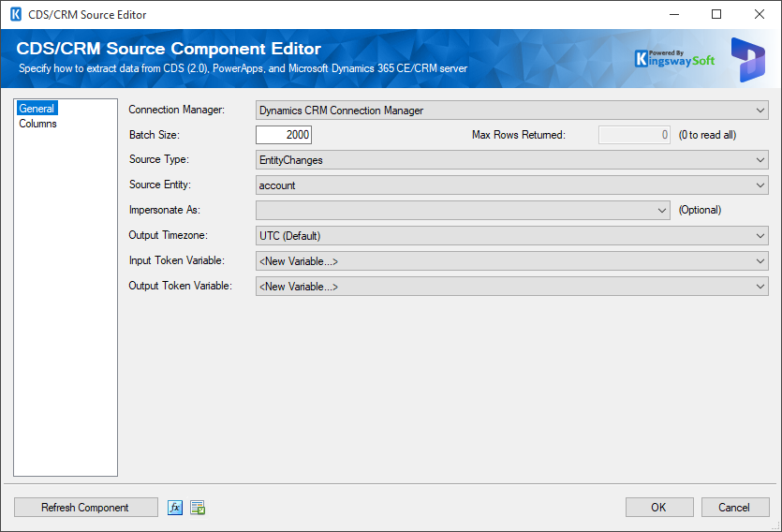
Task: Click the Source Type label
Action: point(159,159)
